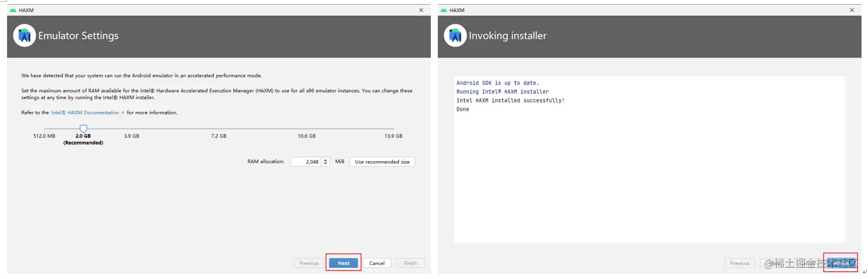Click the 3.9 GB slider label
This screenshot has width=868, height=279.
pos(131,136)
